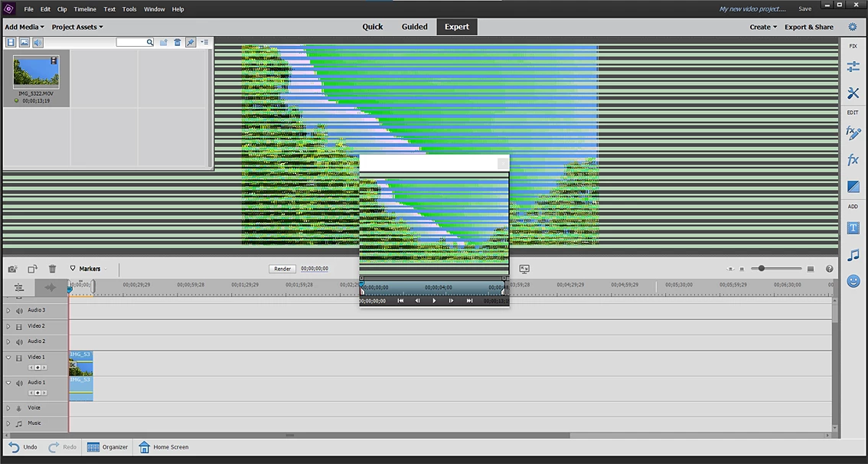Expand the Audio 3 track
Viewport: 868px width, 464px height.
click(x=8, y=311)
